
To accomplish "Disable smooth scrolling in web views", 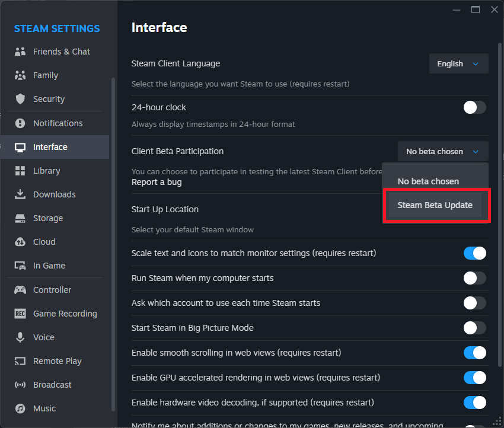I will [474, 353].
